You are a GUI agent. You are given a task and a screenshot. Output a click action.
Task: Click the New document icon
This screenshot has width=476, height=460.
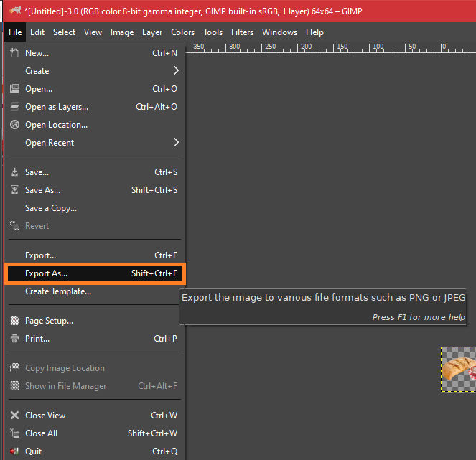(14, 53)
